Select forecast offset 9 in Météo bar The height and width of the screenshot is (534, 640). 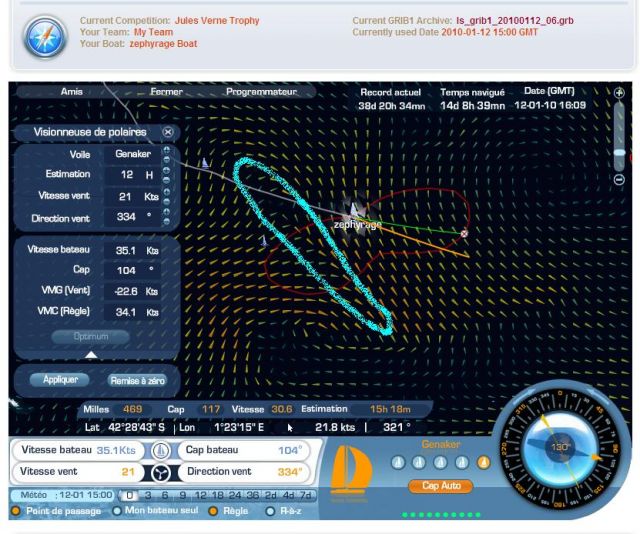(x=183, y=495)
